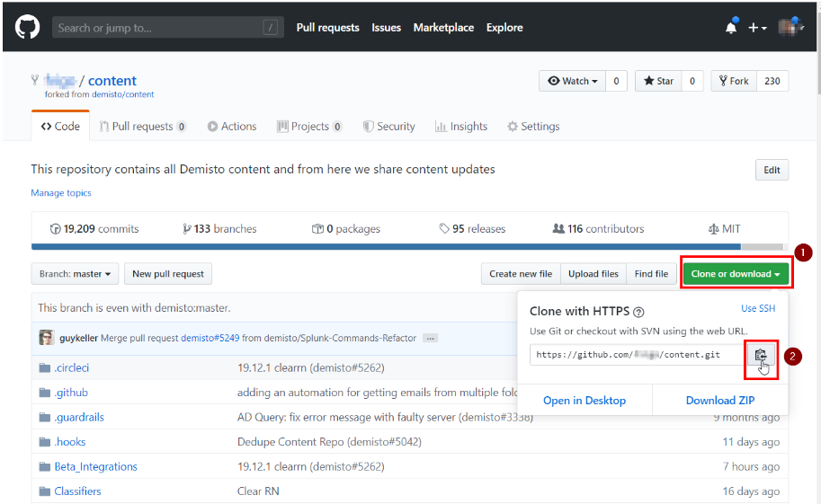Viewport: 821px width, 504px height.
Task: Expand the Branch: master dropdown
Action: (x=75, y=274)
